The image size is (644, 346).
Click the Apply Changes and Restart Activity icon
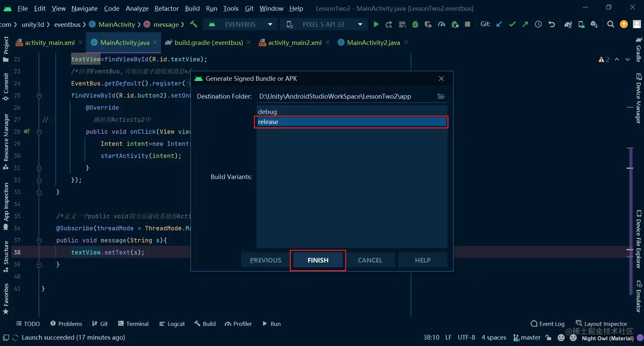(x=389, y=25)
